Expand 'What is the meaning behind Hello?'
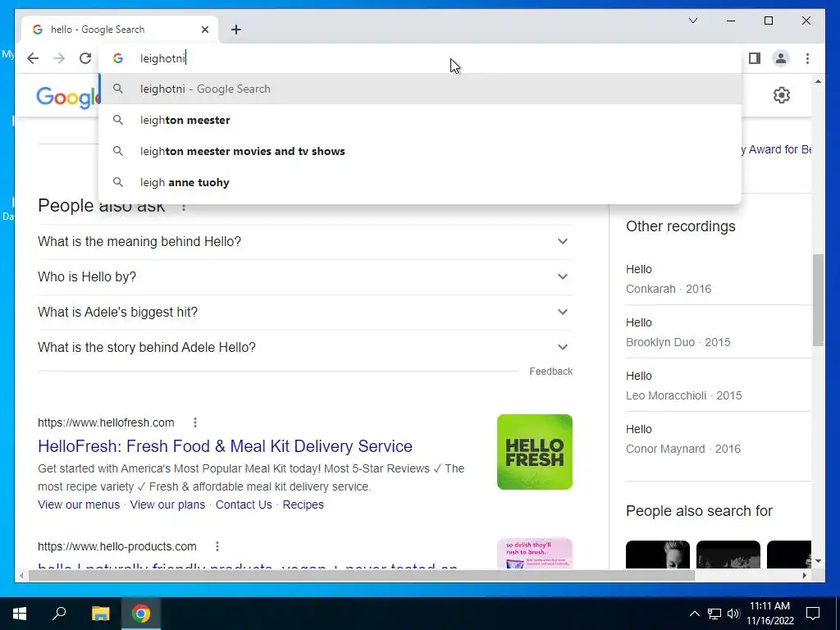This screenshot has width=840, height=630. [305, 242]
